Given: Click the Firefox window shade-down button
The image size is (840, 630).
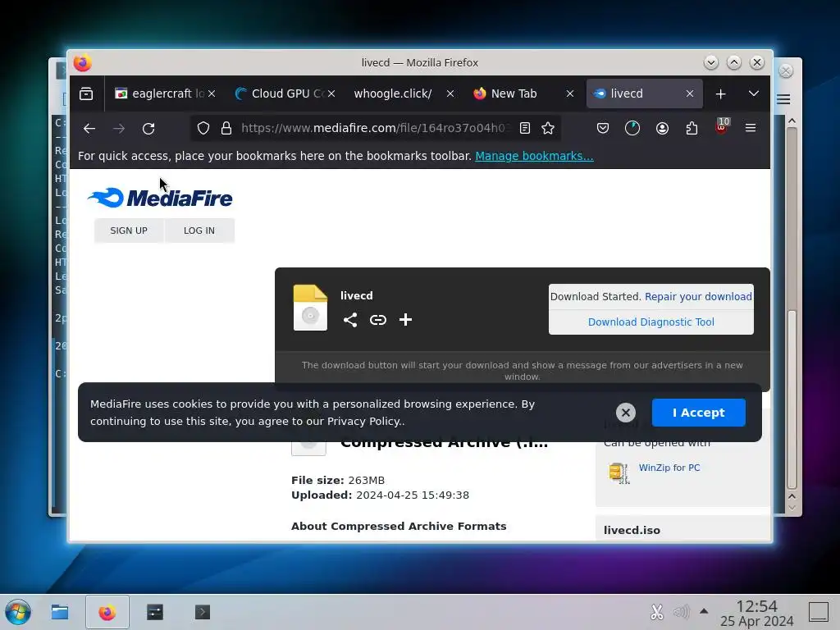Looking at the screenshot, I should click(x=711, y=62).
